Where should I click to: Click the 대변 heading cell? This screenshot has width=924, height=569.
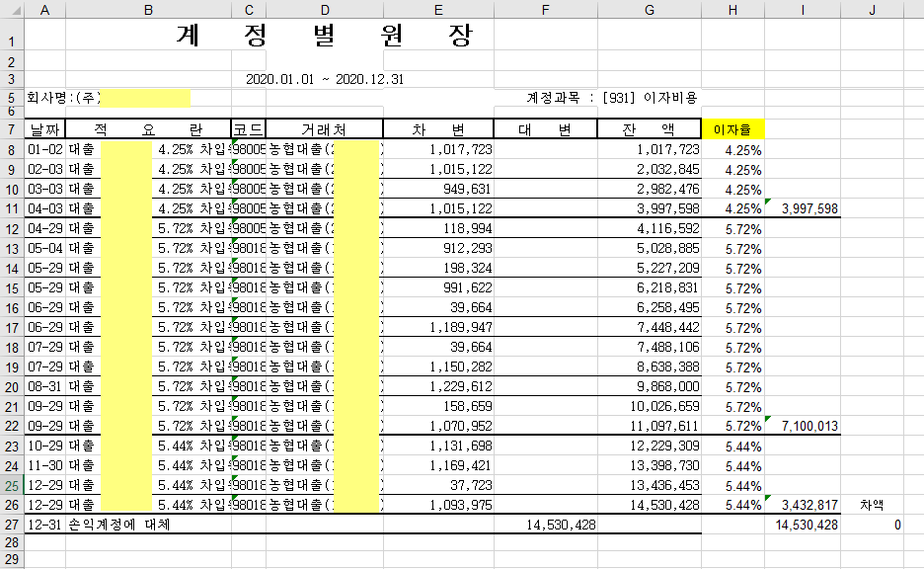point(546,129)
